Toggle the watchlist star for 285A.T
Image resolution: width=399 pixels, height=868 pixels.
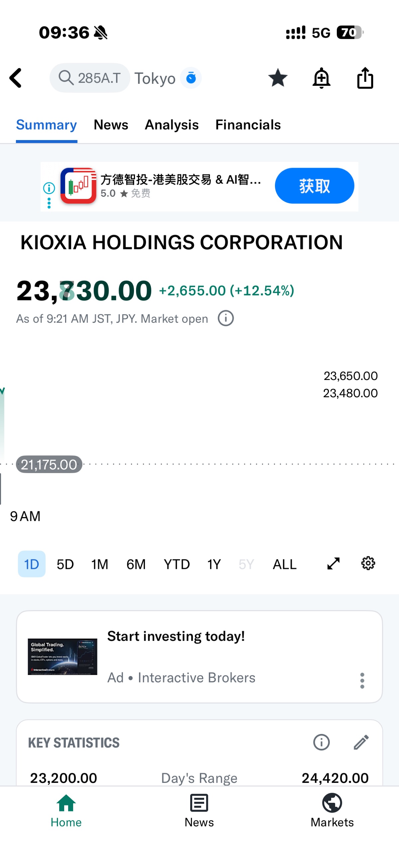point(277,78)
